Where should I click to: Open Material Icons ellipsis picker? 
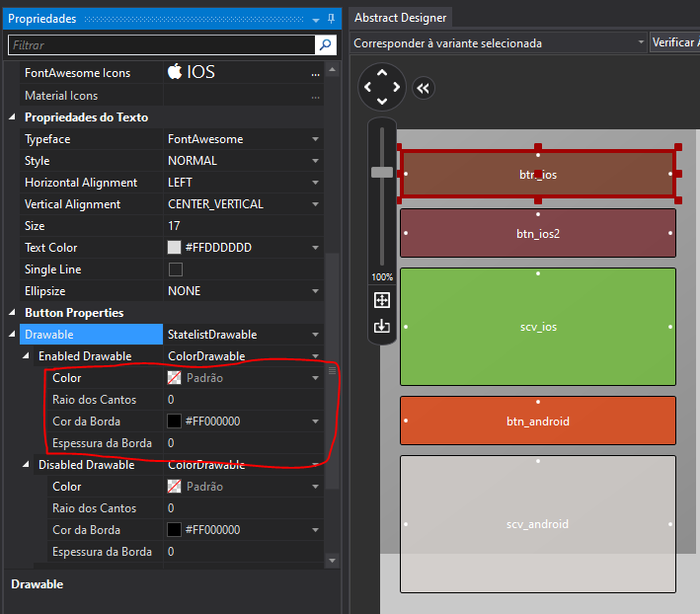point(315,96)
